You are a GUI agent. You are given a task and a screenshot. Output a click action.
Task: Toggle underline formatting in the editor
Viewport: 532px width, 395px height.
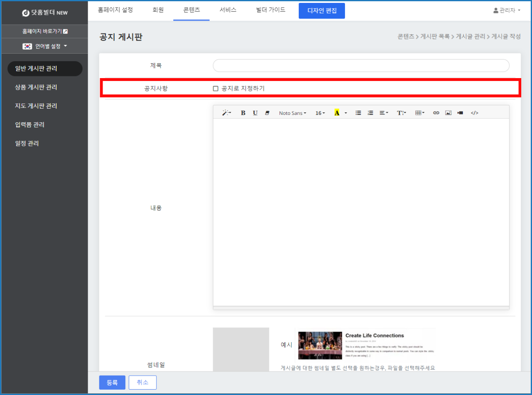[x=255, y=113]
